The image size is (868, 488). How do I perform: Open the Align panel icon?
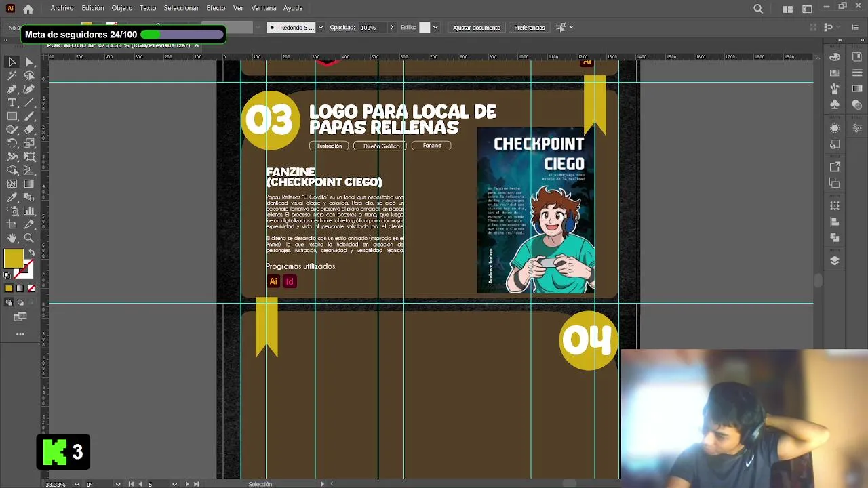(x=835, y=222)
